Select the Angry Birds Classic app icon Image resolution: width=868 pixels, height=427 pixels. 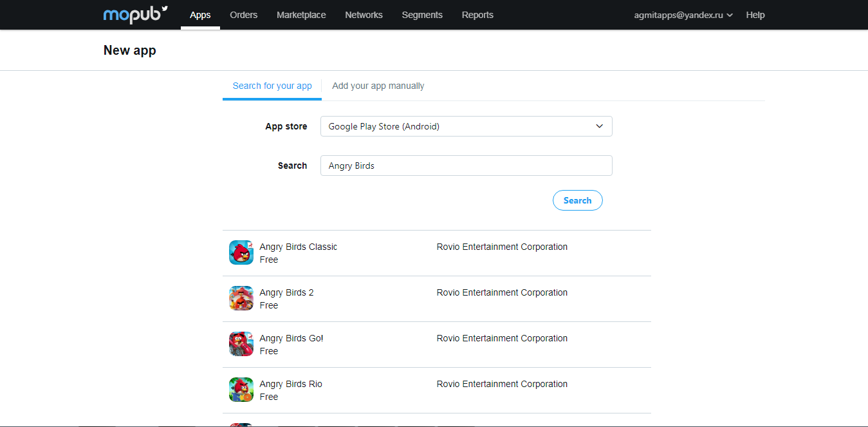coord(241,252)
